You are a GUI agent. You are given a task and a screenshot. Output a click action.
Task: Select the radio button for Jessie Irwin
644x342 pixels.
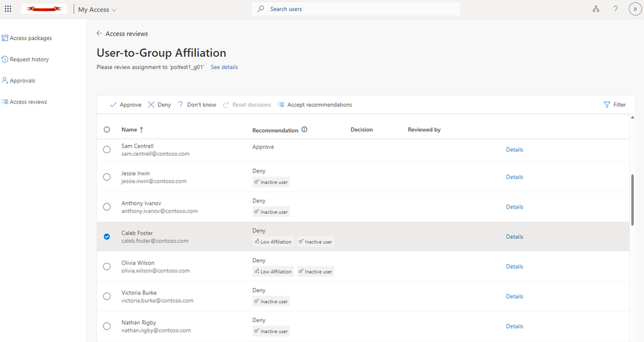click(x=107, y=177)
